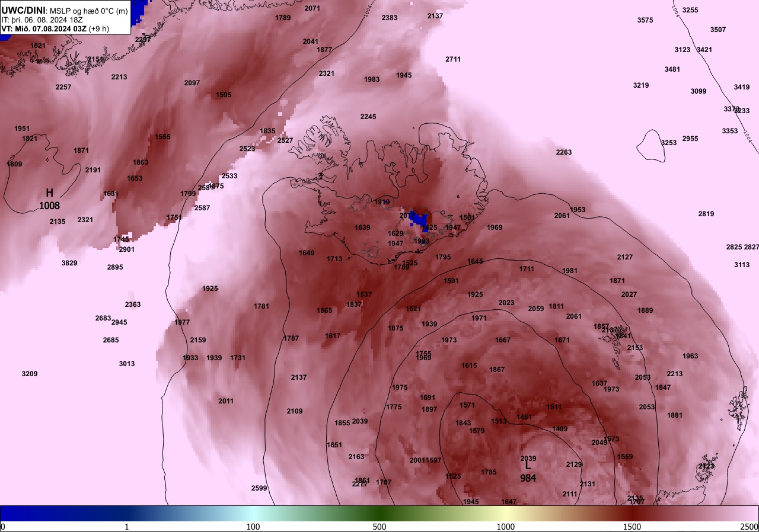Click the height value 3209
Viewport: 759px width, 532px height.
[30, 374]
